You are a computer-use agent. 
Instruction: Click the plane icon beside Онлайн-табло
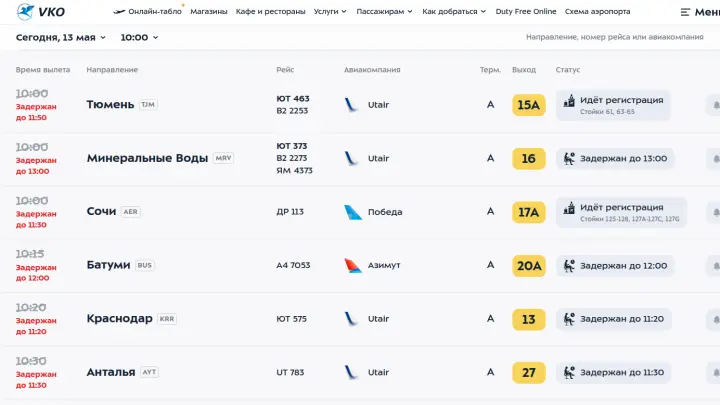pos(119,11)
